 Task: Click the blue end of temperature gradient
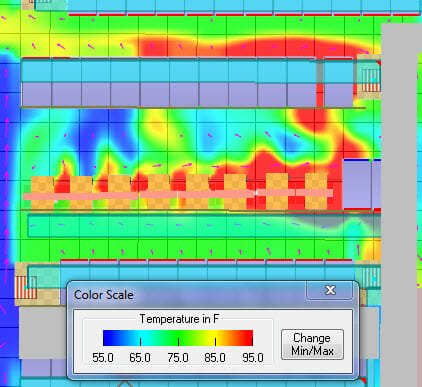click(108, 337)
